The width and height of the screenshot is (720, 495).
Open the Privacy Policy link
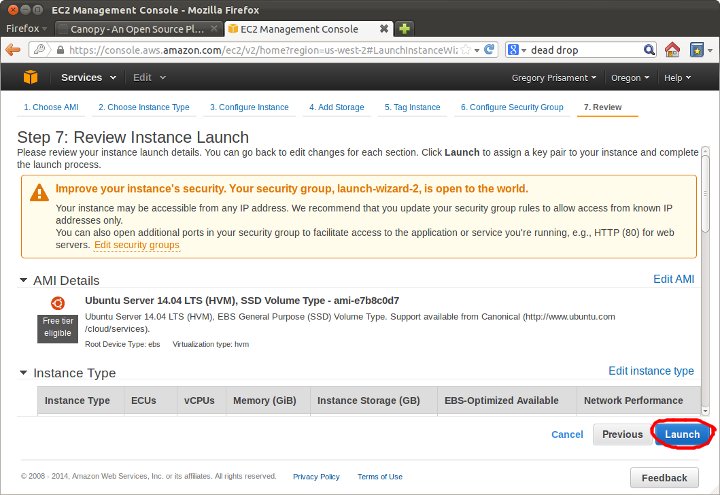pyautogui.click(x=316, y=477)
